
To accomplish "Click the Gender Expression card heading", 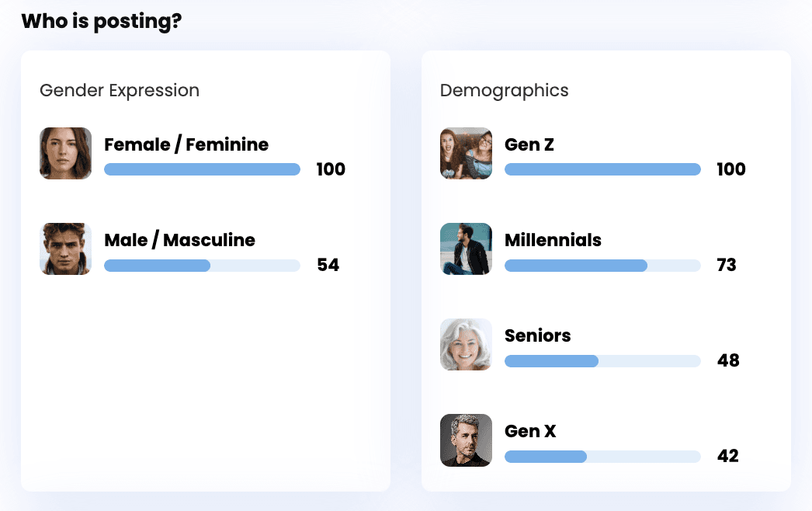I will click(x=120, y=91).
